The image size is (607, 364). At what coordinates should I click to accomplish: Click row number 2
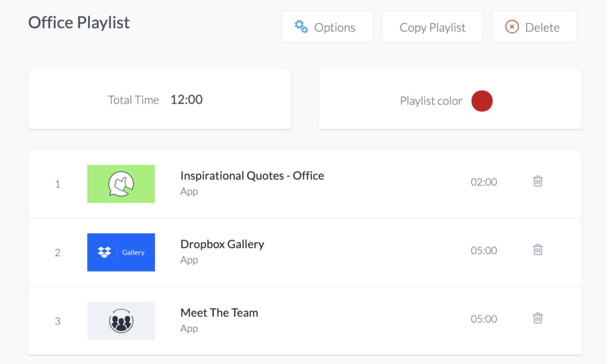click(58, 252)
